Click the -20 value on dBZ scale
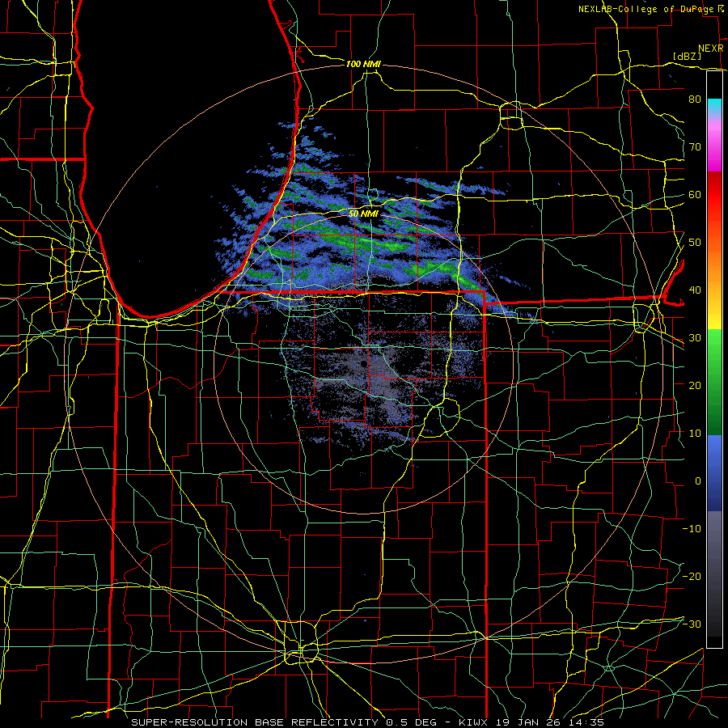 click(x=692, y=577)
